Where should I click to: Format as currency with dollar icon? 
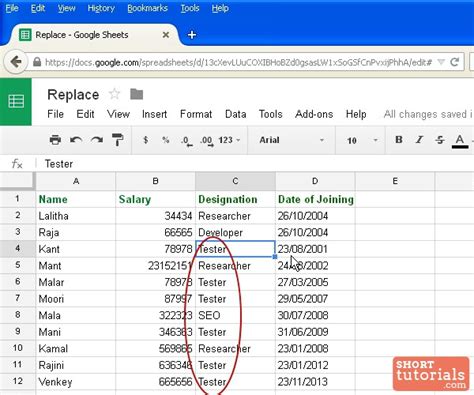point(145,140)
